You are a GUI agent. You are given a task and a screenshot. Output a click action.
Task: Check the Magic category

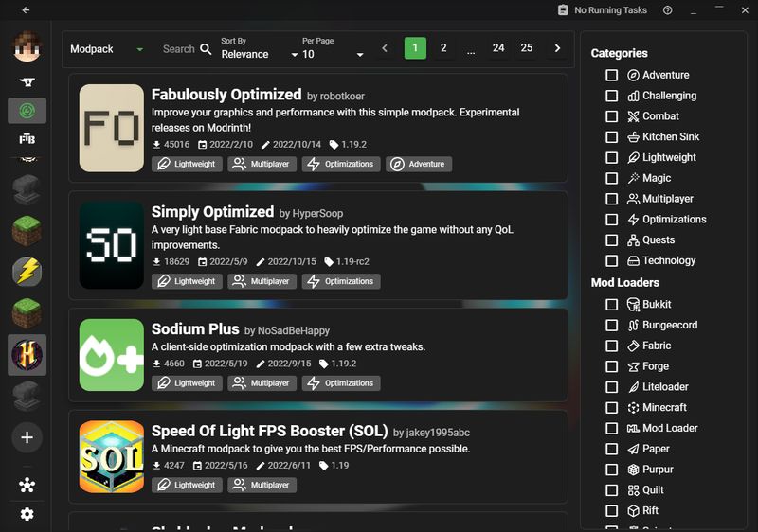(x=611, y=178)
